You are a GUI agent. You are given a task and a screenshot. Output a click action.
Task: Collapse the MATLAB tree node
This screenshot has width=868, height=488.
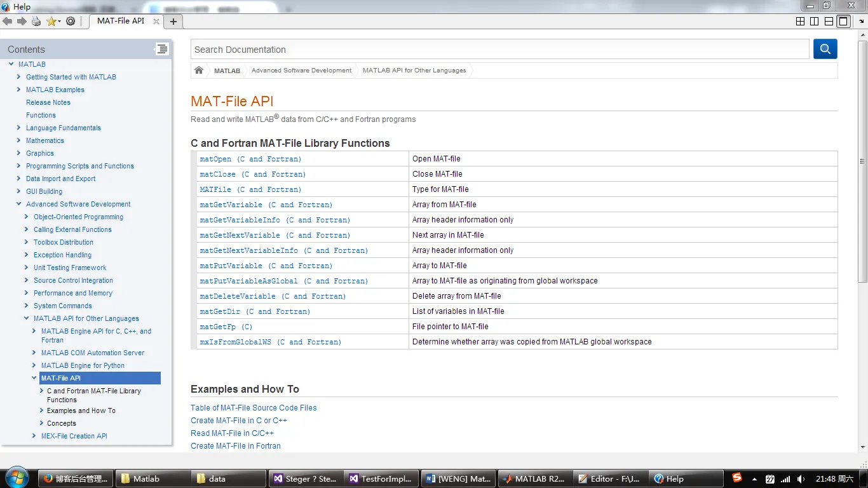click(x=11, y=64)
